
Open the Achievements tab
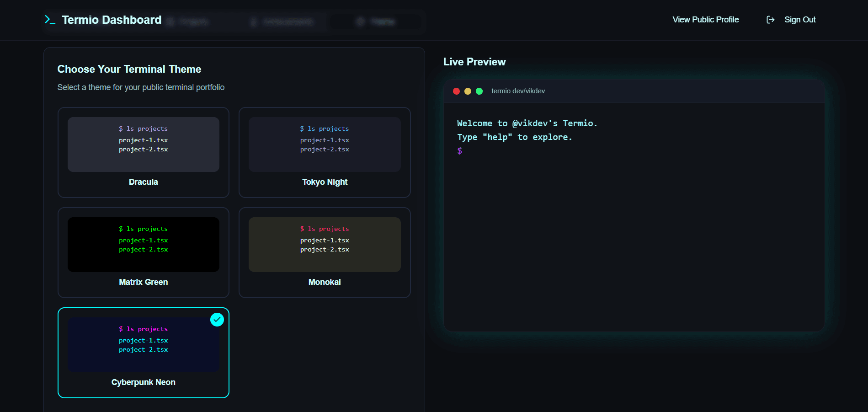[283, 21]
